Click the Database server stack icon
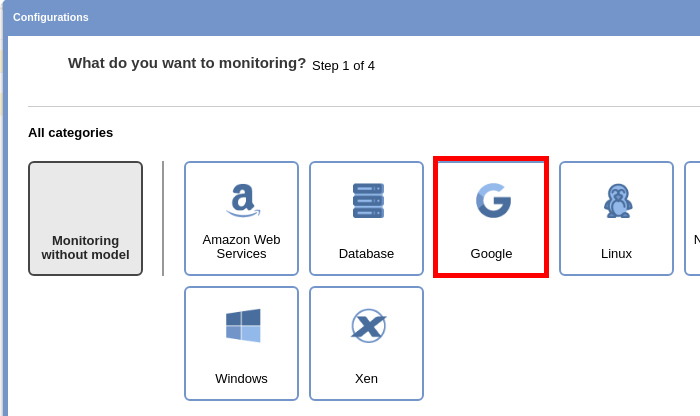 tap(367, 201)
